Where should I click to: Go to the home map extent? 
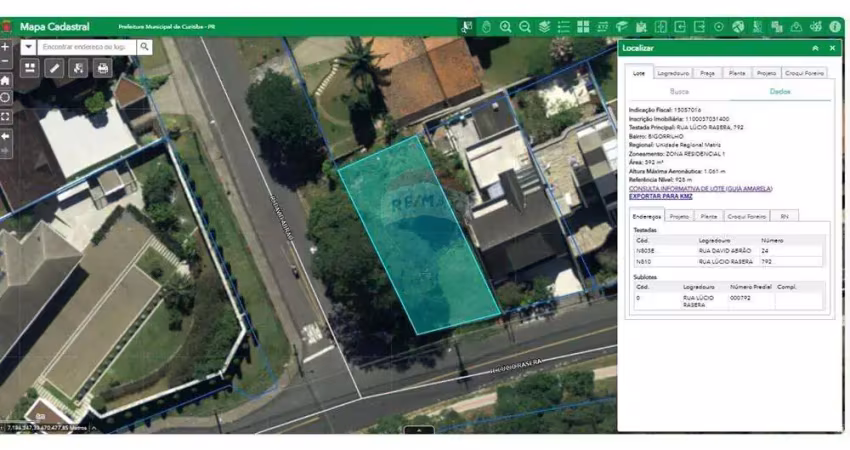6,80
